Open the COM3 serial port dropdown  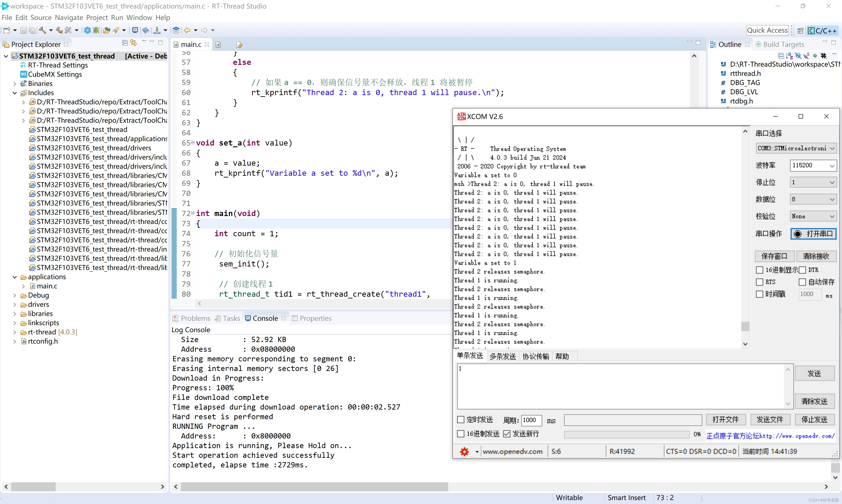coord(796,148)
